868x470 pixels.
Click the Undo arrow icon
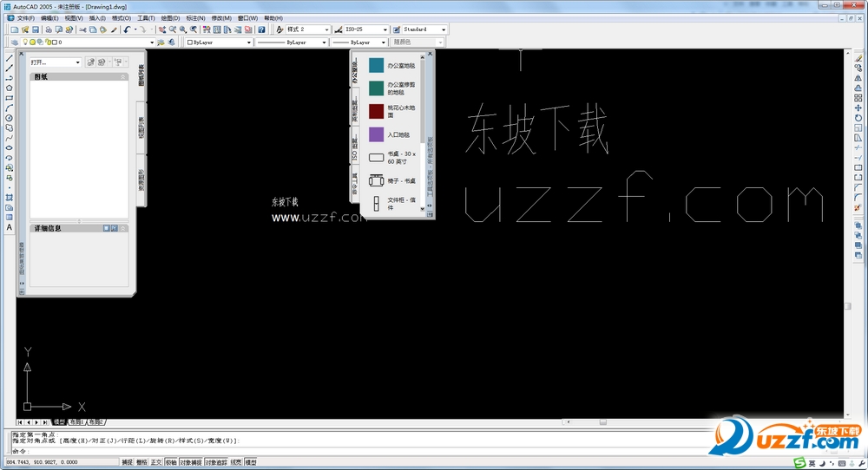point(128,29)
